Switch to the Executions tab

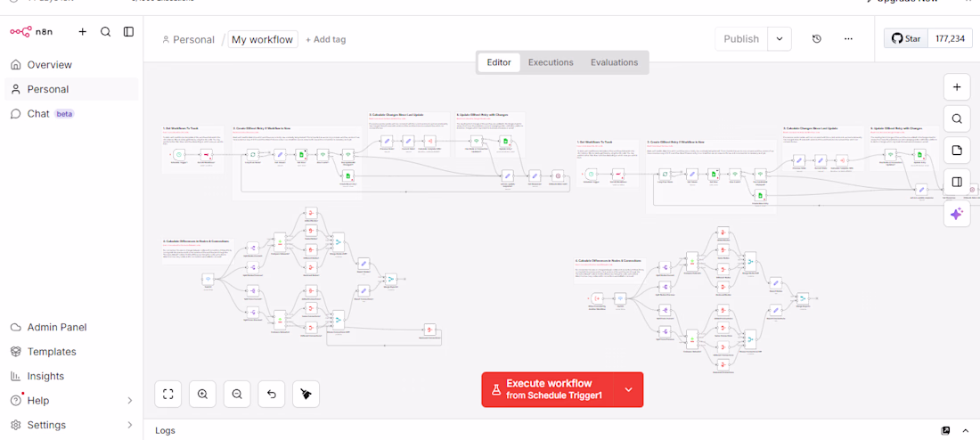[x=551, y=62]
